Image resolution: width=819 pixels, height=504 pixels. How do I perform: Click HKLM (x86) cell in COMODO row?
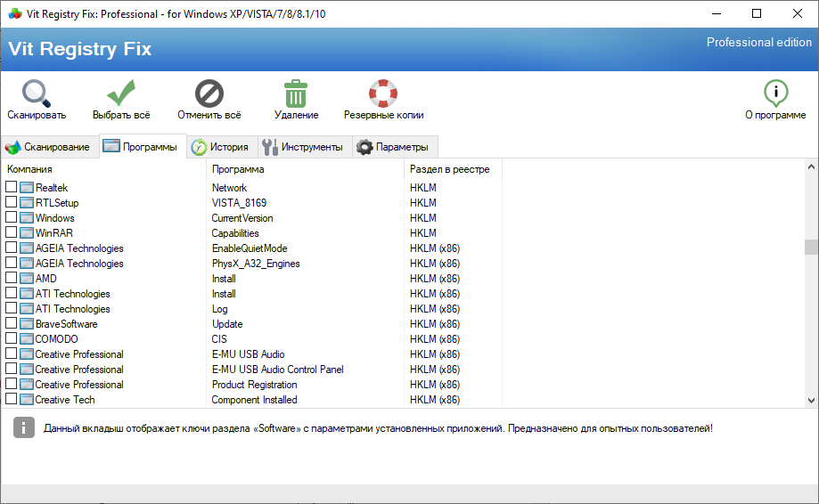[x=435, y=338]
